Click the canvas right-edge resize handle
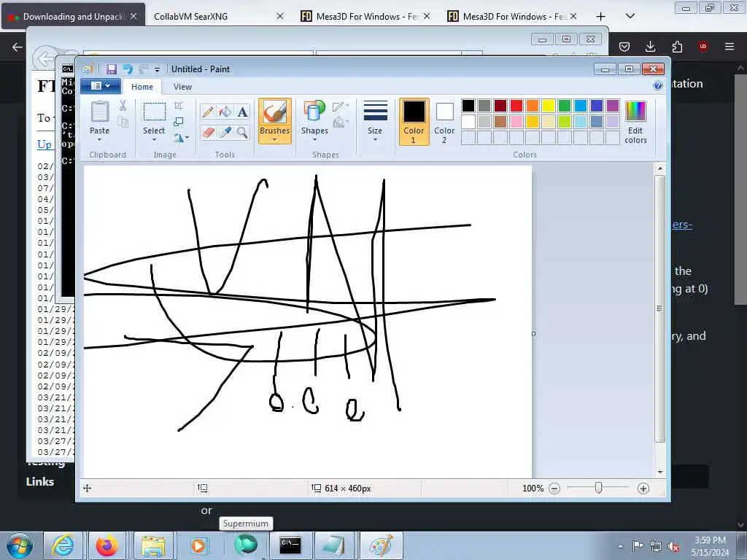 coord(533,334)
